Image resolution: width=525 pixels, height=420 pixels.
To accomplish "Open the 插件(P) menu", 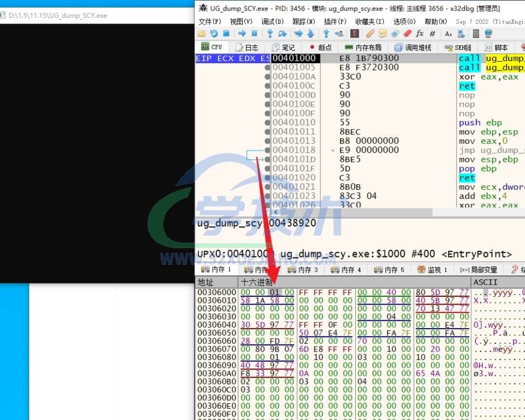I will coord(334,21).
